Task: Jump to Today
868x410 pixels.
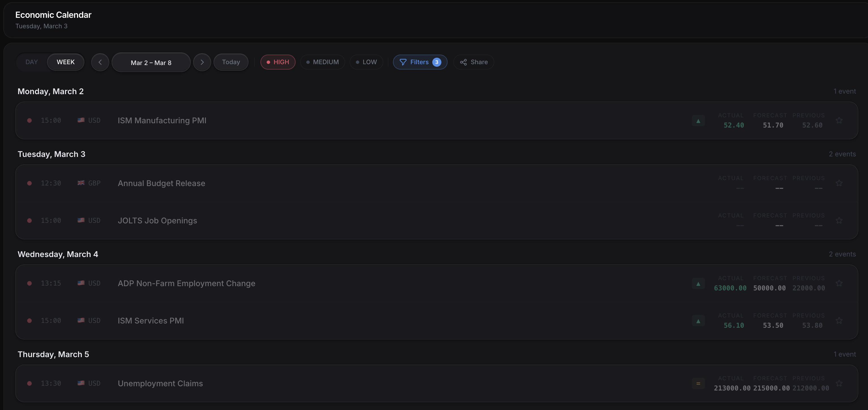Action: 231,62
